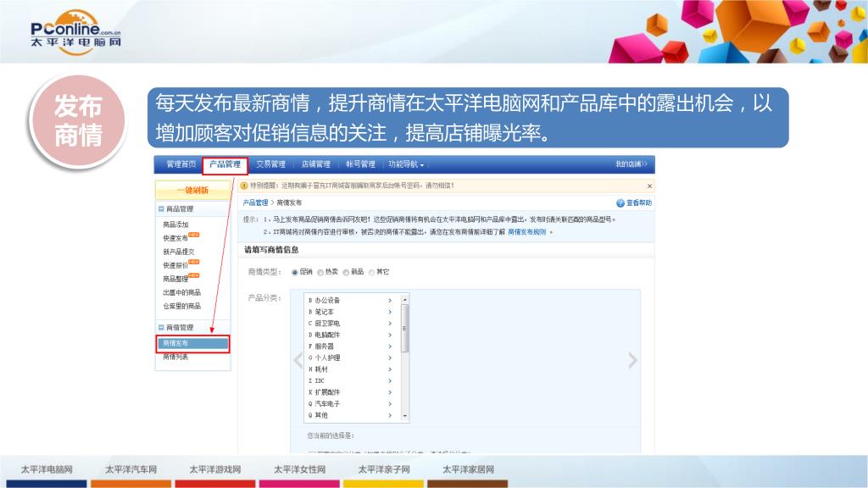Expand the 厨卫家电 row chevron
This screenshot has width=868, height=488.
pyautogui.click(x=390, y=324)
